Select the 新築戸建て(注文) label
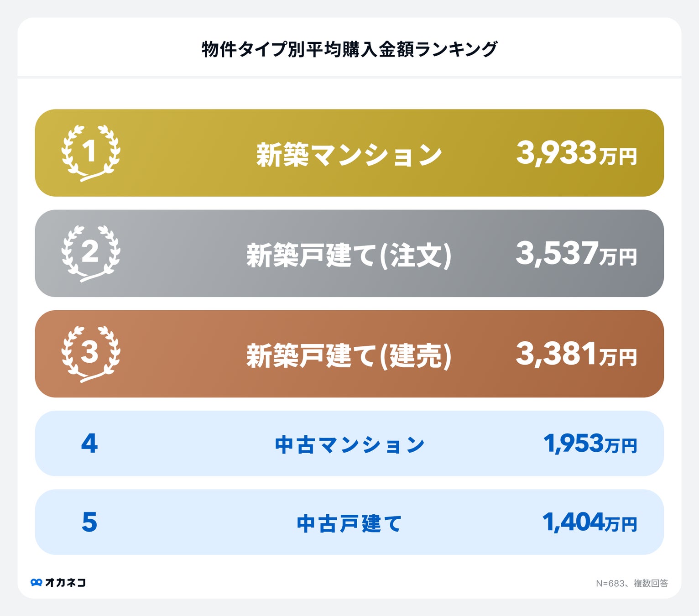 pyautogui.click(x=349, y=255)
